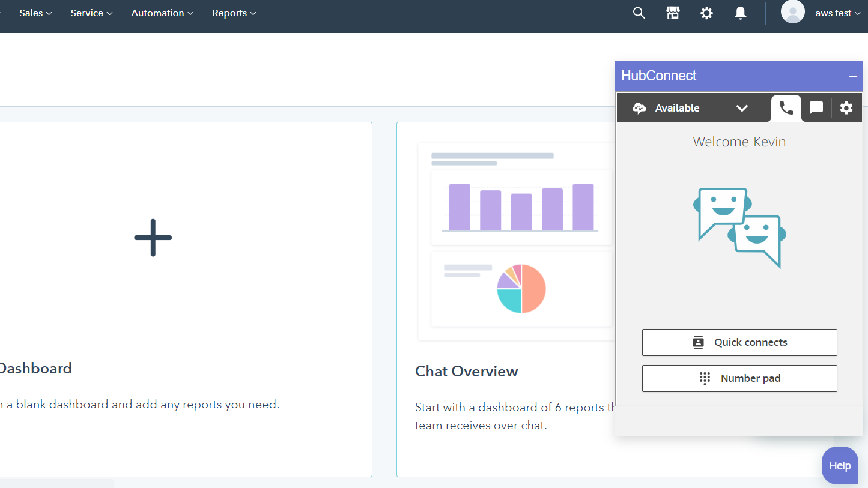The height and width of the screenshot is (488, 868).
Task: Open the Automation menu
Action: pos(162,13)
